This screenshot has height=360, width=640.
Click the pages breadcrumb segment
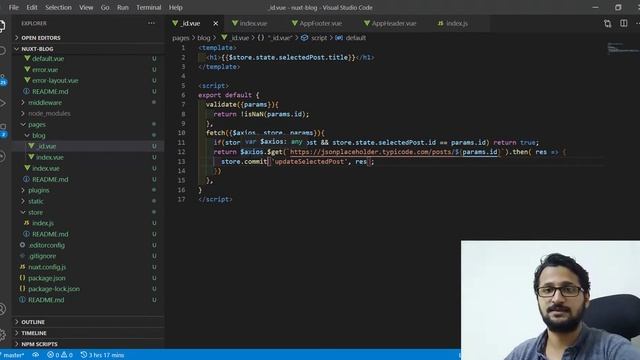(x=180, y=38)
